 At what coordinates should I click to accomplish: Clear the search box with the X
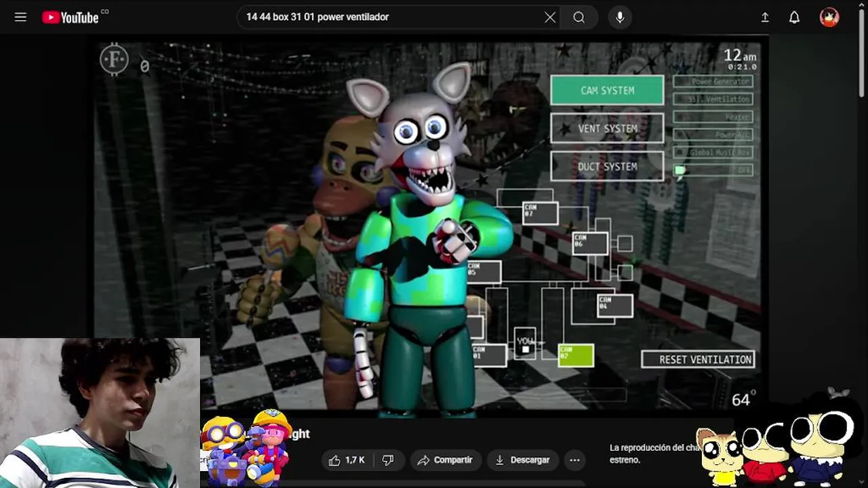pyautogui.click(x=550, y=17)
